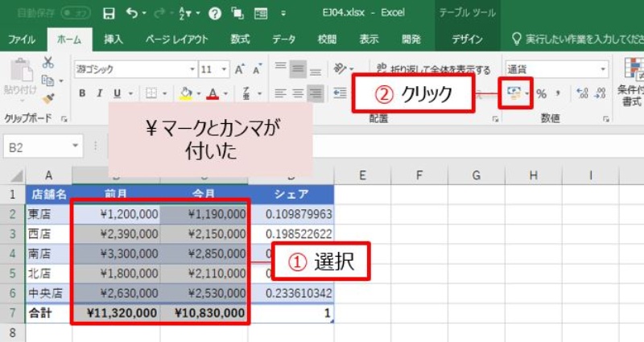Open the font color dropdown arrow
The width and height of the screenshot is (644, 342).
[225, 93]
